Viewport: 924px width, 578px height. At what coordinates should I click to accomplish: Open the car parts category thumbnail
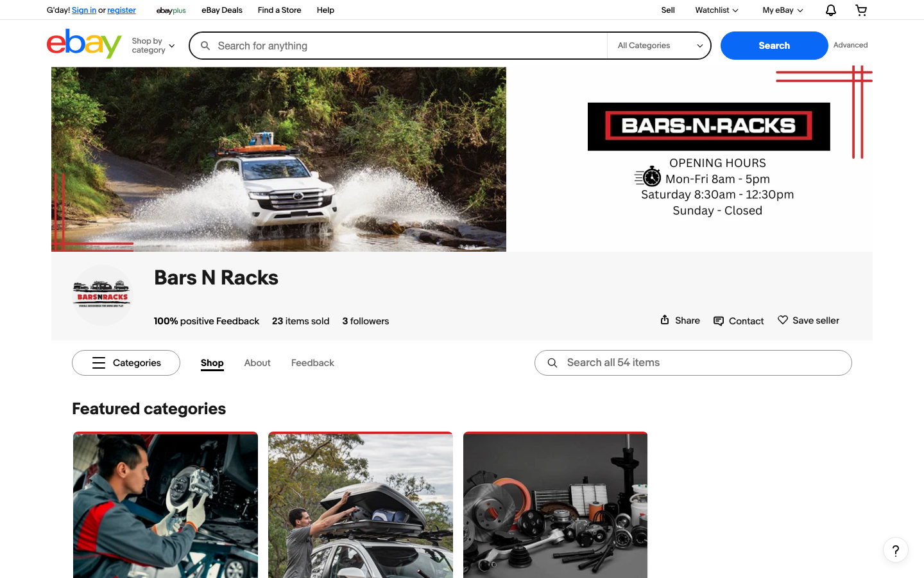(x=556, y=505)
